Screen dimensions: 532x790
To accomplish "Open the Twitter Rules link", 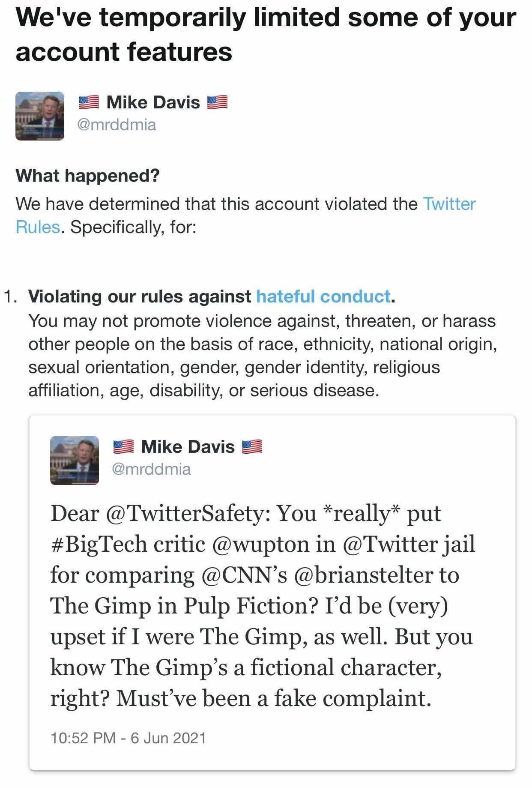I will pos(449,204).
